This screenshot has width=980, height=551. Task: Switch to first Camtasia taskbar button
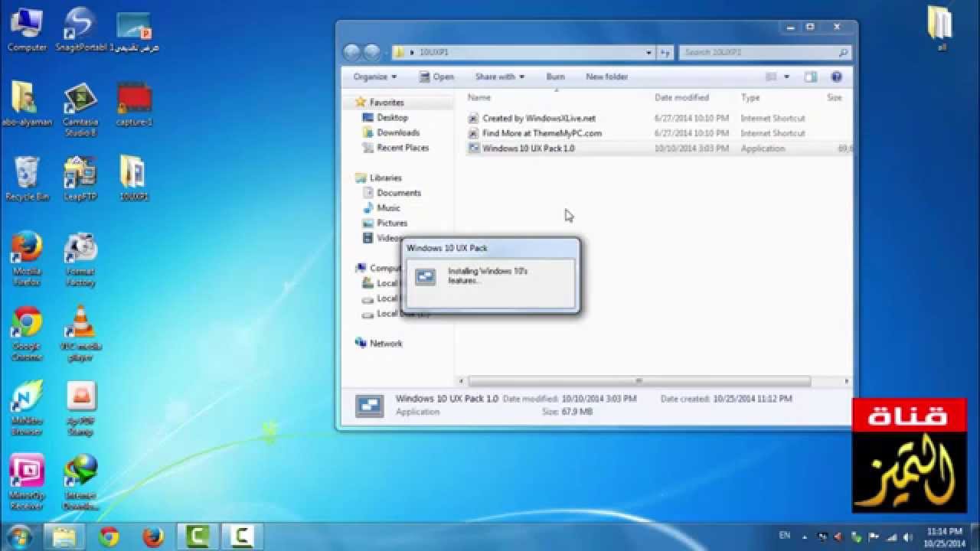(198, 536)
